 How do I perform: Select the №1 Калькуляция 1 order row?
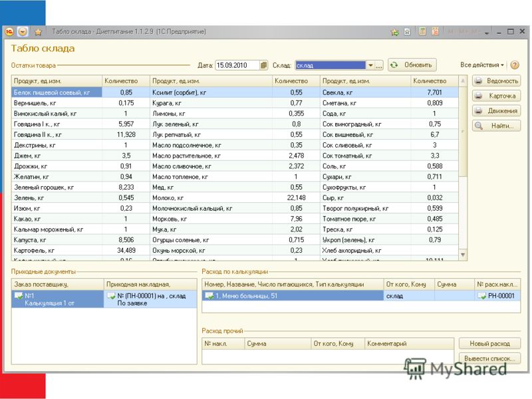(57, 299)
